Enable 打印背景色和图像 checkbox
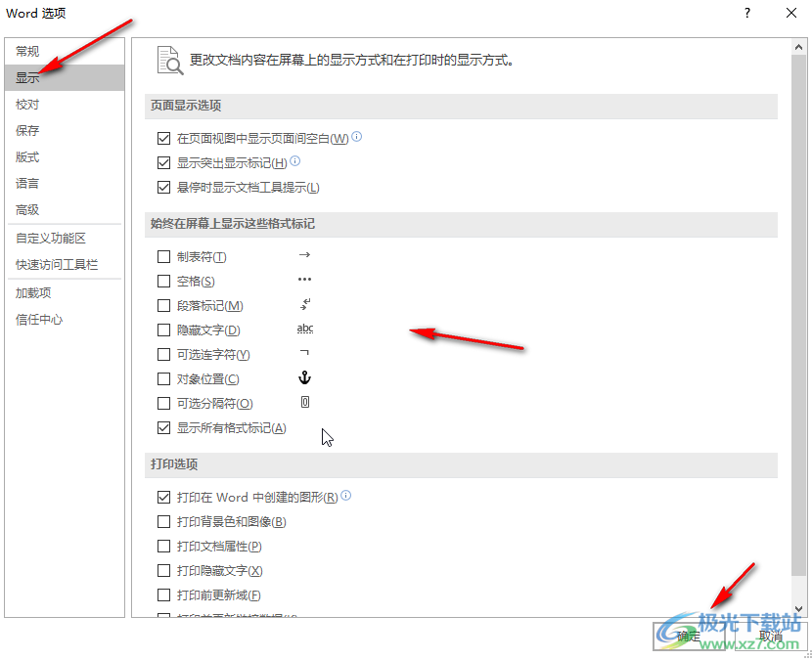 click(163, 522)
